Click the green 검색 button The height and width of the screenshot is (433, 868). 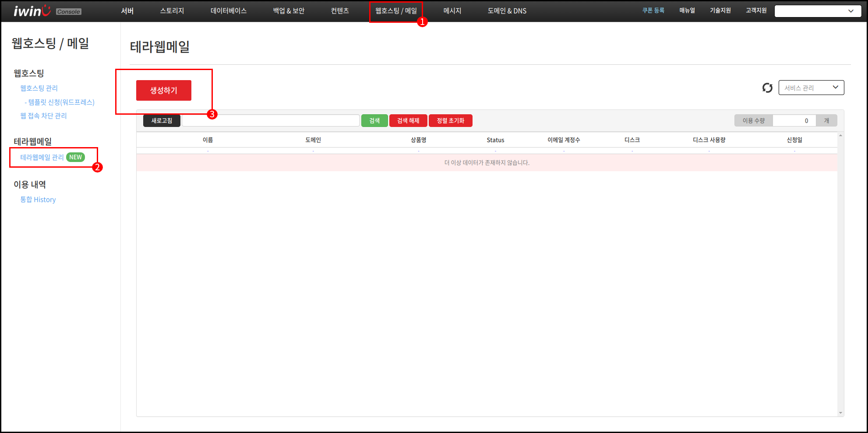pos(374,120)
